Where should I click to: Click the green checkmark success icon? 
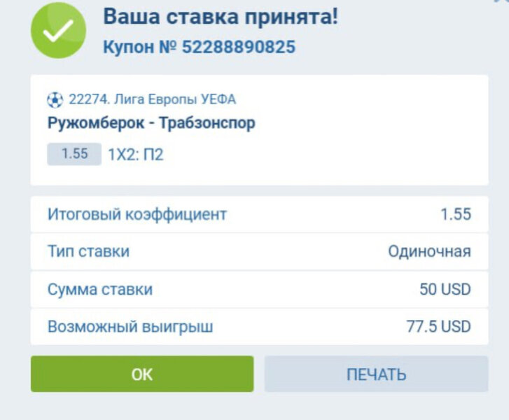(x=58, y=30)
